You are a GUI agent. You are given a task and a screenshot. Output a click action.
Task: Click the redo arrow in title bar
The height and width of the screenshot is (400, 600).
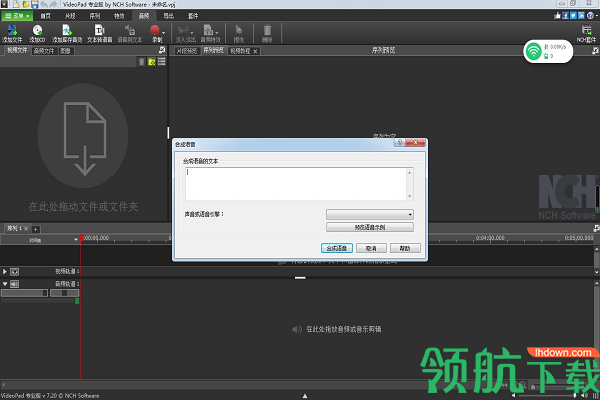pyautogui.click(x=53, y=4)
